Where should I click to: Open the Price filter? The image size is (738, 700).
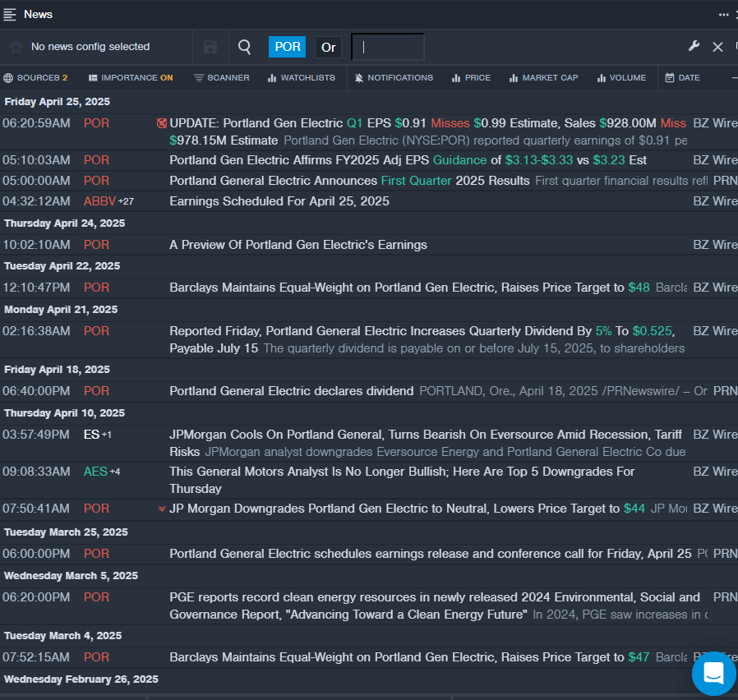[x=471, y=77]
